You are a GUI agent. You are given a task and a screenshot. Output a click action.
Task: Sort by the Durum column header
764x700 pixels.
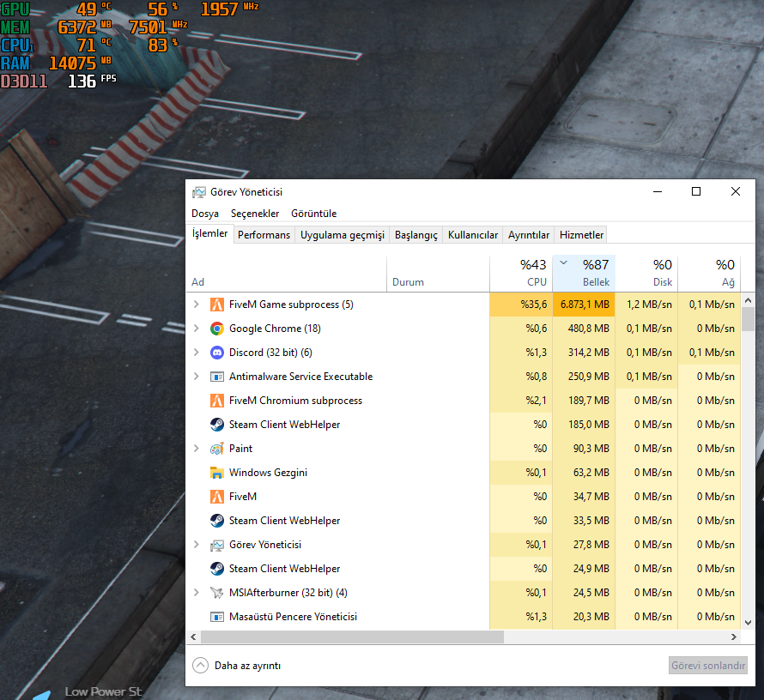(438, 274)
